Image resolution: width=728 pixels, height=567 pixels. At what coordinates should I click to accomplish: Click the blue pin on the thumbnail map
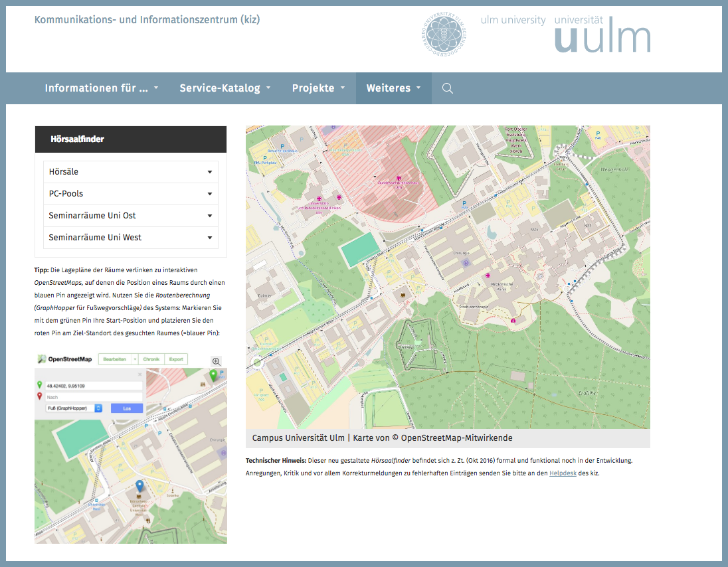(x=139, y=488)
